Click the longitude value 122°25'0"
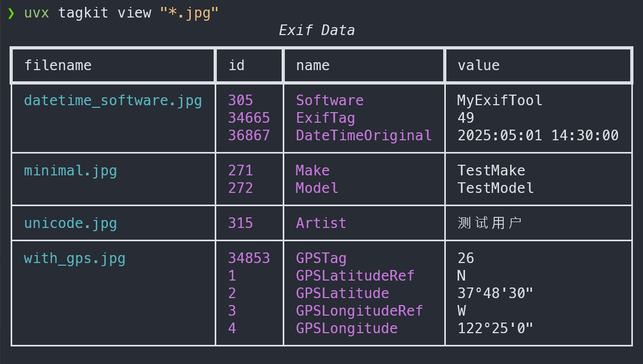Viewport: 643px width, 364px height. tap(495, 328)
